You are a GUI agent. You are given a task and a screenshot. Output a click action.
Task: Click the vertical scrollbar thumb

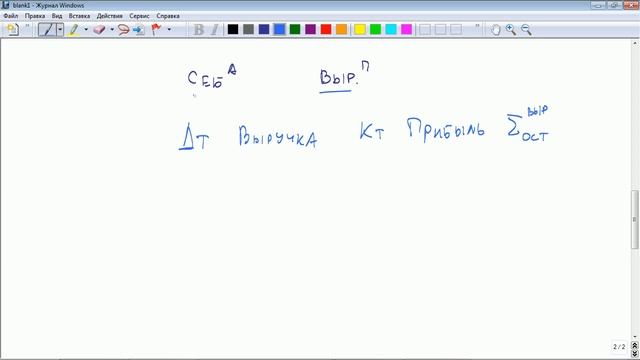point(635,219)
